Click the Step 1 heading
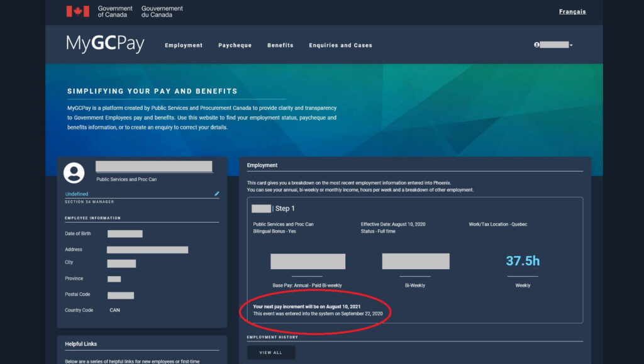Viewport: 644px width, 364px height. tap(285, 209)
